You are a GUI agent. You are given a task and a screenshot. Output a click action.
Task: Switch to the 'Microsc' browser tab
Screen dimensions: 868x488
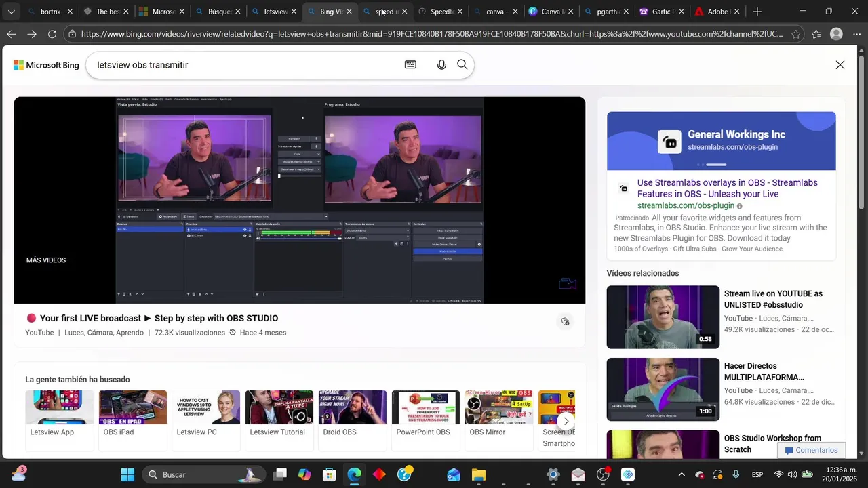pyautogui.click(x=163, y=12)
